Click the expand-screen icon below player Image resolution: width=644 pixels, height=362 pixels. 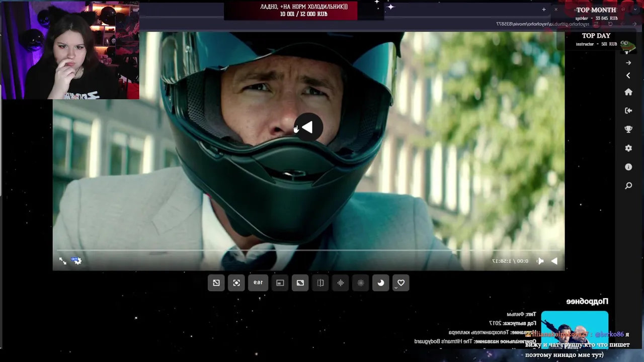pos(300,283)
